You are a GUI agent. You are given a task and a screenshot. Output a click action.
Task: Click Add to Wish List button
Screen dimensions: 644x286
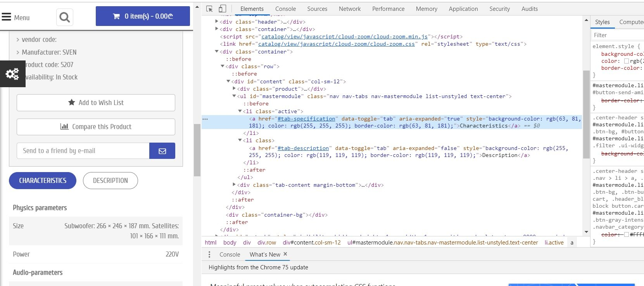[x=96, y=103]
